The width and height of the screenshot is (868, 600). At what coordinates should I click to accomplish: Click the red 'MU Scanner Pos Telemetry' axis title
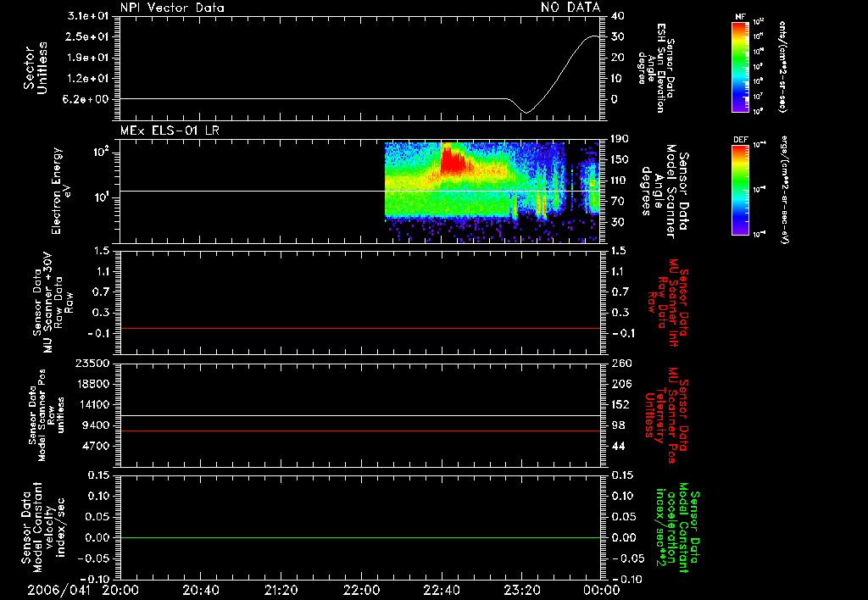[666, 415]
